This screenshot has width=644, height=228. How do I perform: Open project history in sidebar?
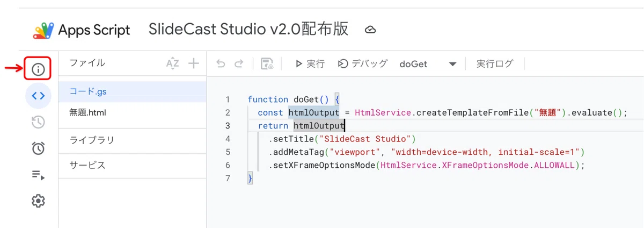click(38, 122)
